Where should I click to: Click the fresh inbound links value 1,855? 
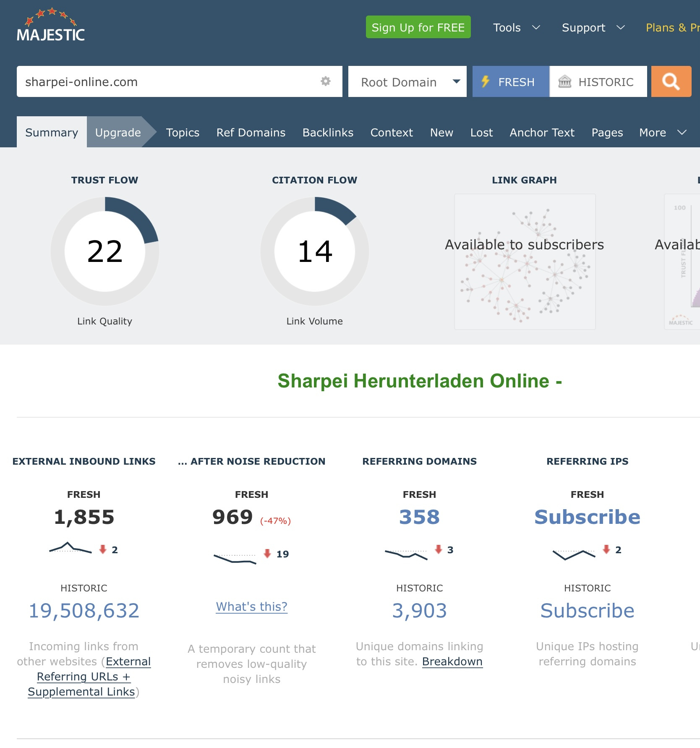84,517
